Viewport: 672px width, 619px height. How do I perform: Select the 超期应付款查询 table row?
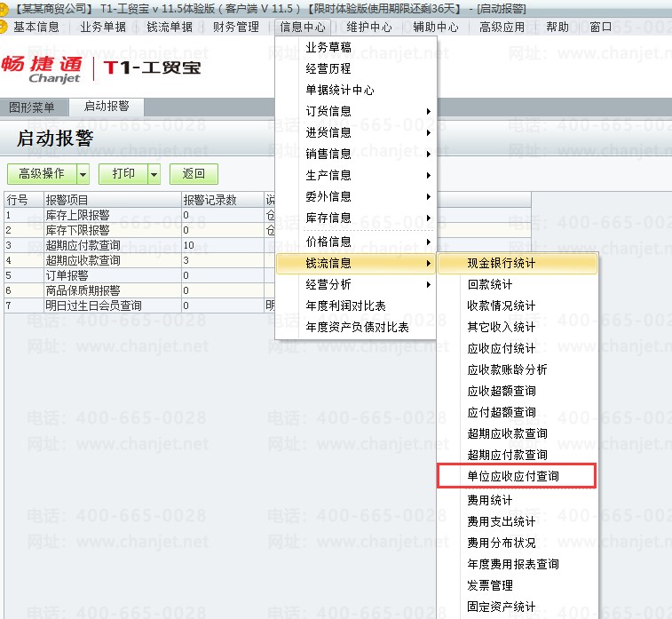[134, 245]
